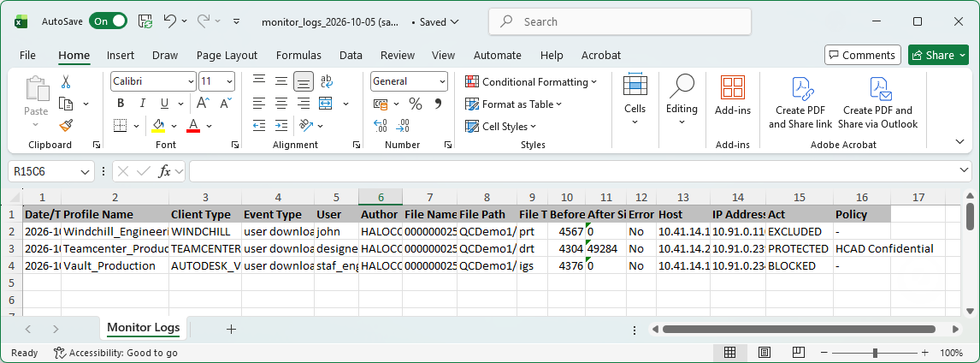The width and height of the screenshot is (980, 363).
Task: Switch to Normal view in status bar
Action: [729, 353]
